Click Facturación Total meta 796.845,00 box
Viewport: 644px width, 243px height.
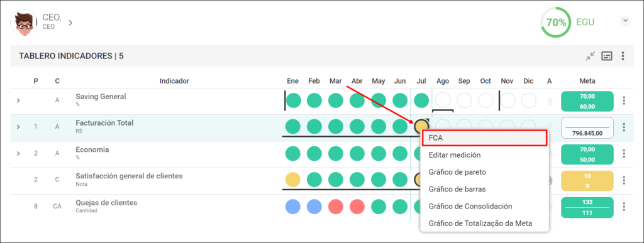coord(587,128)
